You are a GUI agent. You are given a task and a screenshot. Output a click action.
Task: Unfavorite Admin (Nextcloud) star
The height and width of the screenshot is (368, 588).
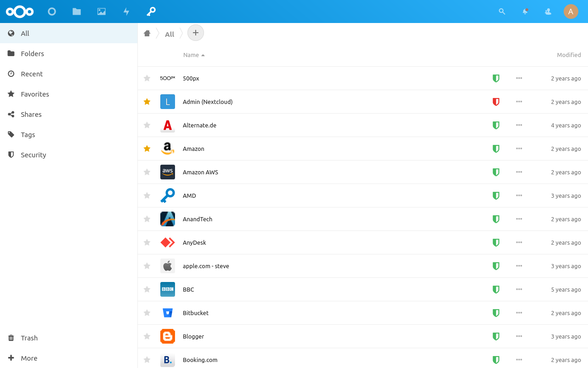pos(147,102)
